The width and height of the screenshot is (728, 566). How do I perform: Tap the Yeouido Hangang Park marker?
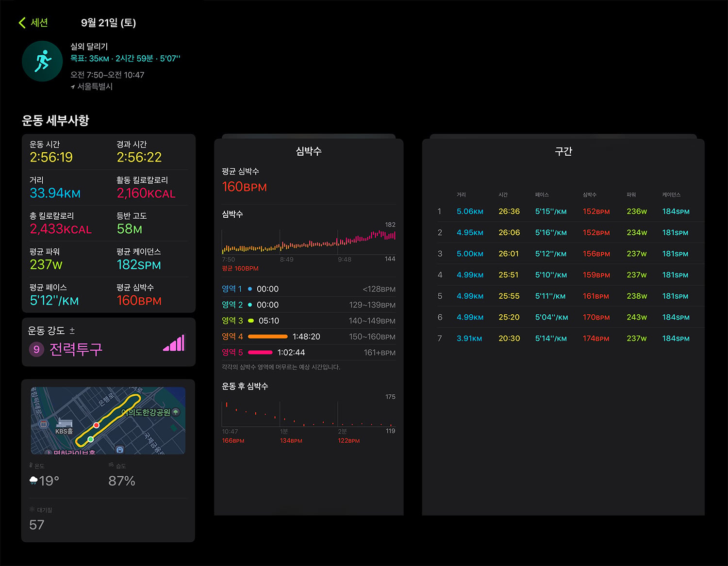pyautogui.click(x=176, y=412)
